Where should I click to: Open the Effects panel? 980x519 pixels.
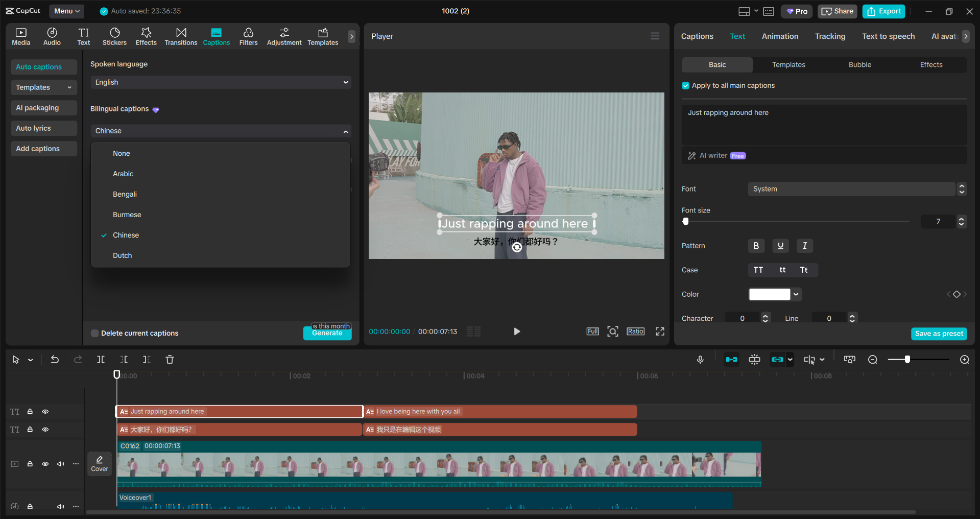[x=146, y=36]
